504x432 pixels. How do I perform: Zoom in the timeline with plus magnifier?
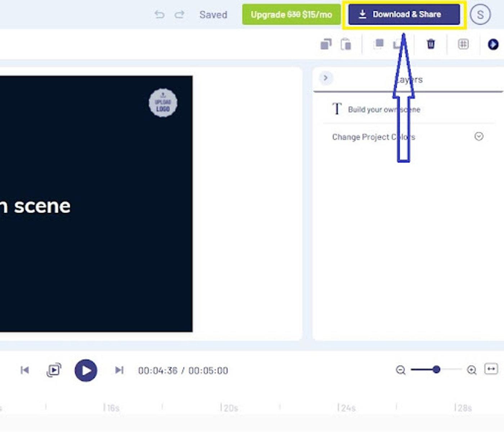471,370
